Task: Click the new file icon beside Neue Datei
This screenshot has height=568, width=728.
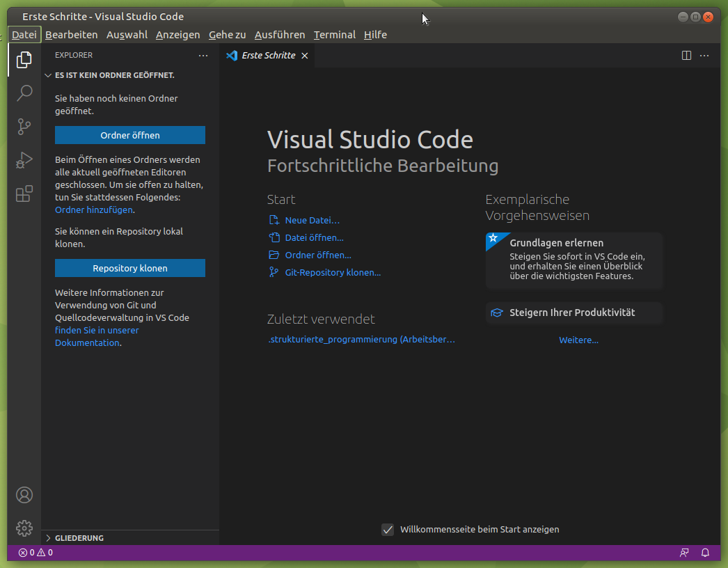Action: pos(274,220)
